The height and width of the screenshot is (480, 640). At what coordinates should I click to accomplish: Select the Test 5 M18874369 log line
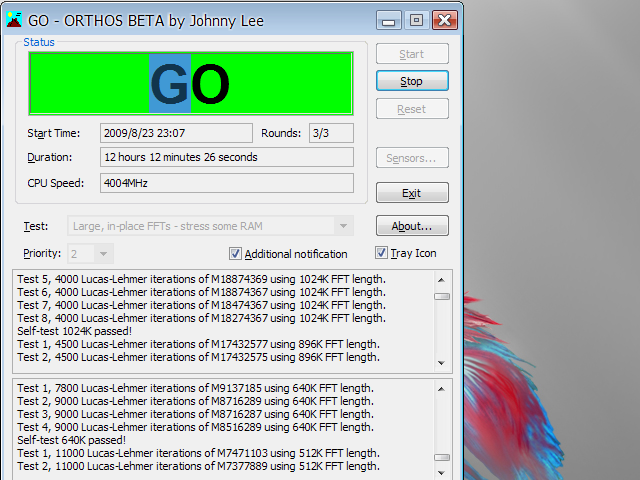pos(201,279)
